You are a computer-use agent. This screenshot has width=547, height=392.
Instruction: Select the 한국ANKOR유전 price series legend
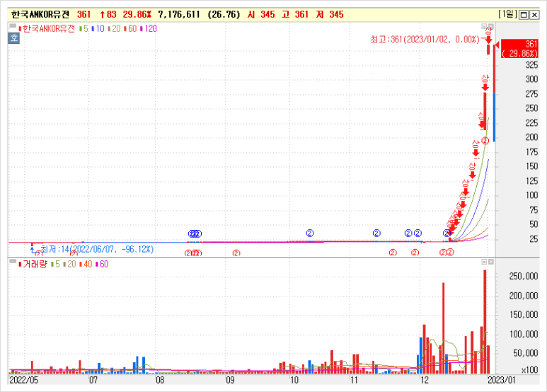[x=47, y=28]
